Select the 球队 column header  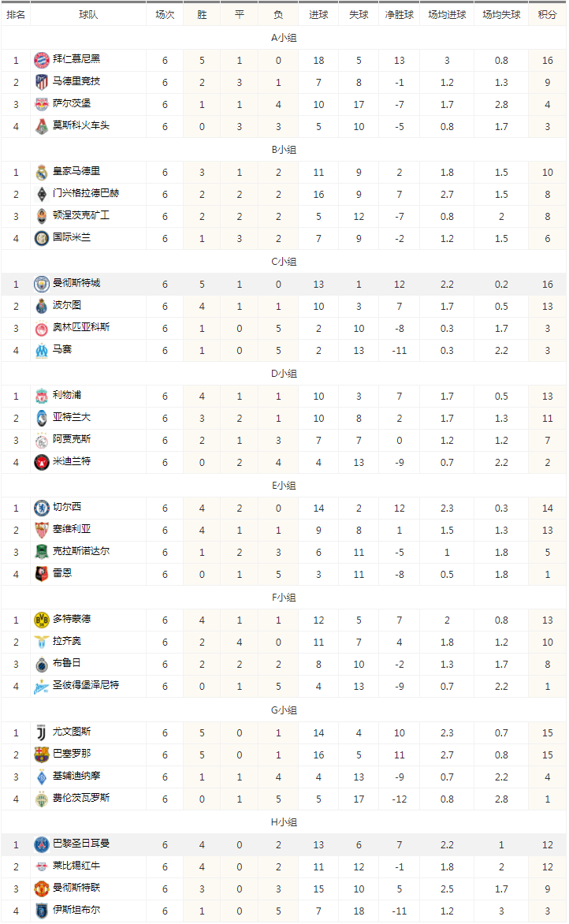click(88, 15)
